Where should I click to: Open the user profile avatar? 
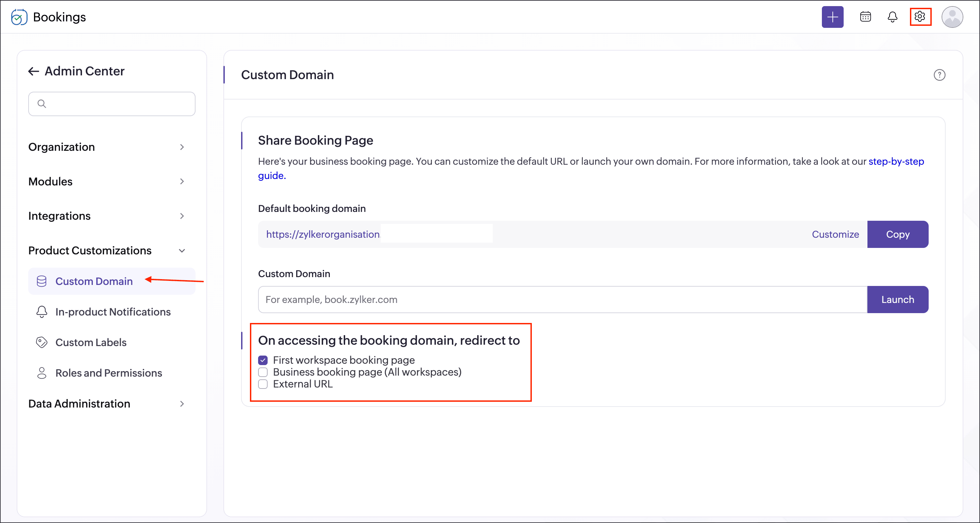952,17
